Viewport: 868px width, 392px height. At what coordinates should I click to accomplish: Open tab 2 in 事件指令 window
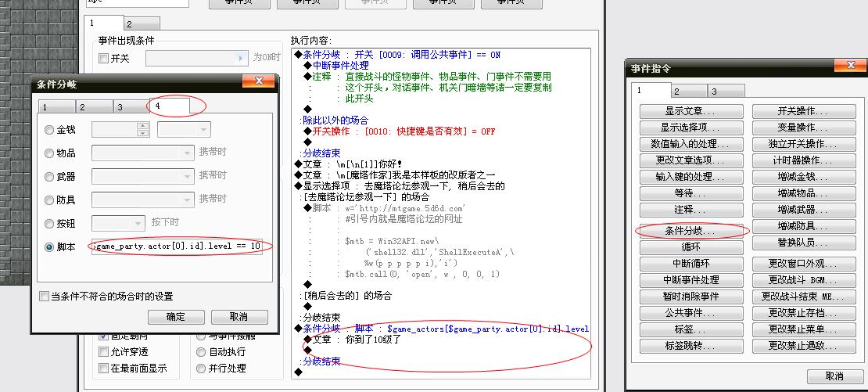point(689,92)
